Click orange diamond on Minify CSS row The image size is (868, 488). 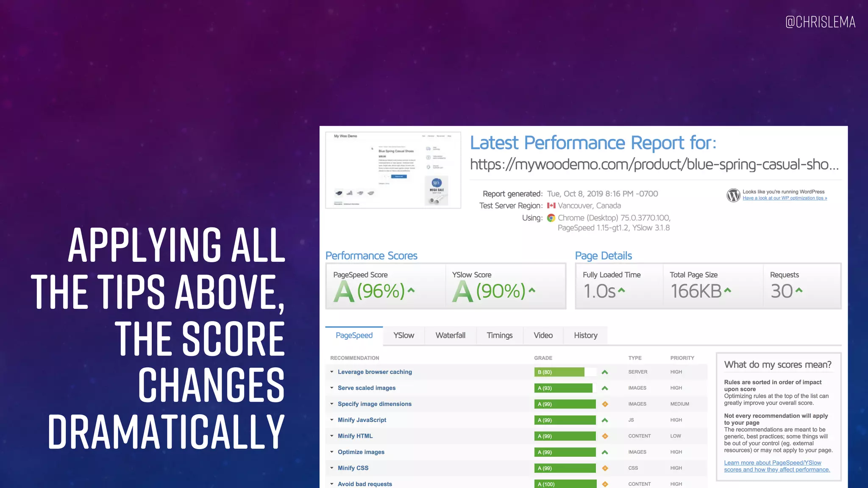coord(605,468)
